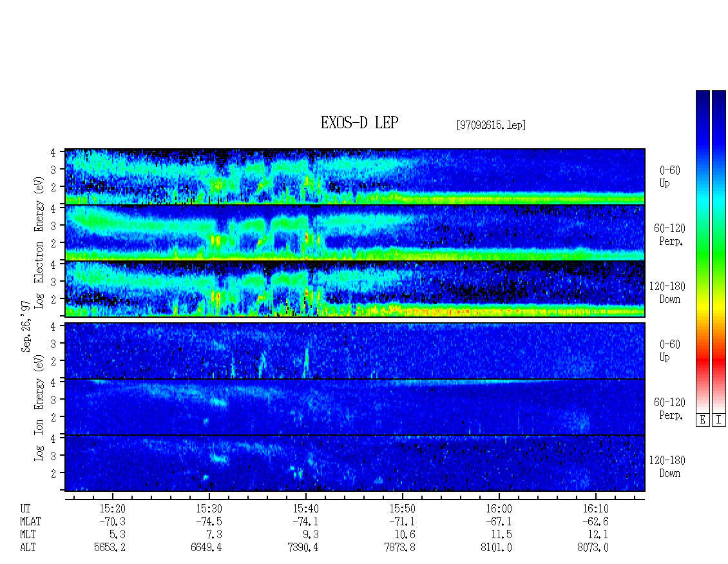728x564 pixels.
Task: Click the MLAT row label
Action: click(30, 521)
